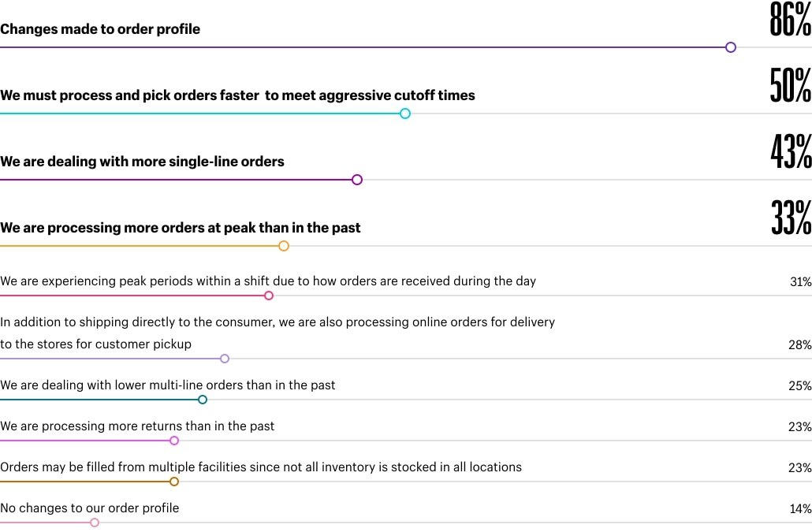The width and height of the screenshot is (812, 532).
Task: Click the 86% purple bar endpoint marker
Action: [x=731, y=47]
